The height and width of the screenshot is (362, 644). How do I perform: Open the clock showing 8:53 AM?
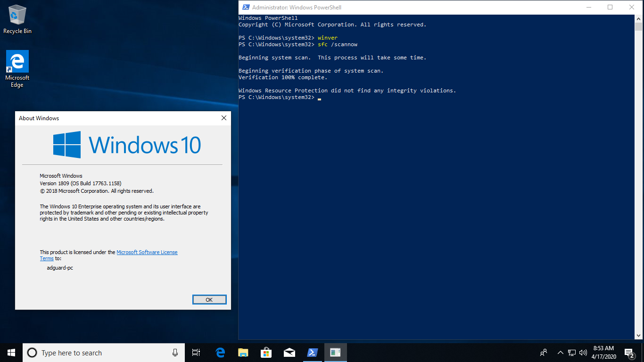(x=603, y=353)
